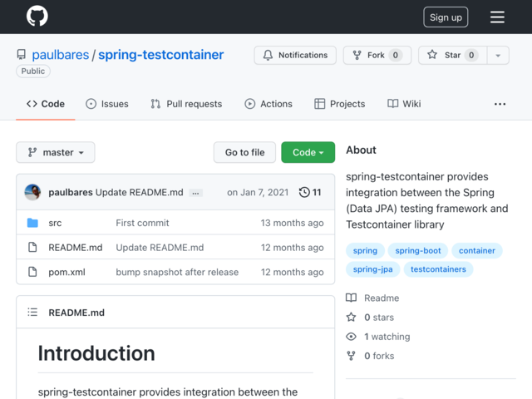Image resolution: width=532 pixels, height=399 pixels.
Task: Click the pom.xml file icon
Action: 32,272
